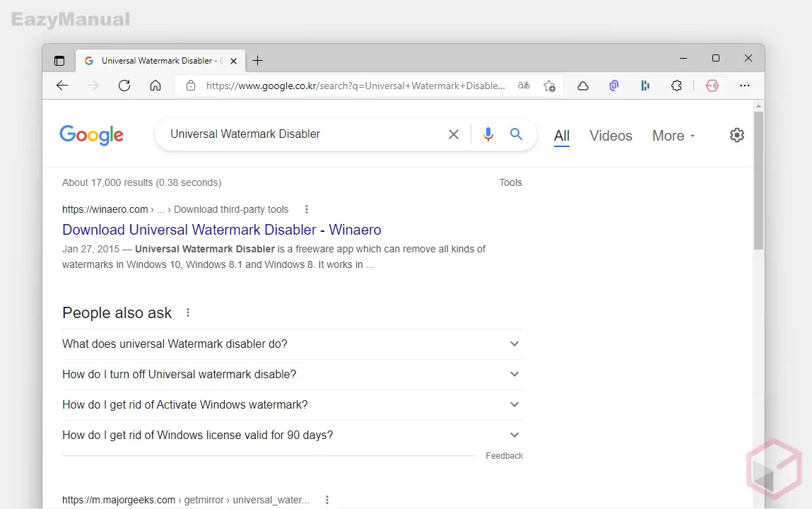Open the teal bars extension icon
This screenshot has height=509, width=812.
click(x=645, y=86)
